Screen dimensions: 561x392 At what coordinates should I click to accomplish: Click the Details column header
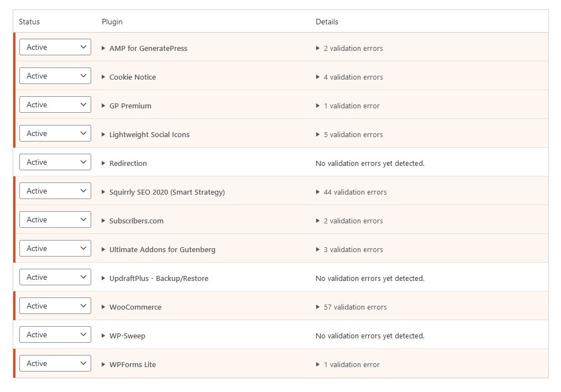(x=327, y=22)
